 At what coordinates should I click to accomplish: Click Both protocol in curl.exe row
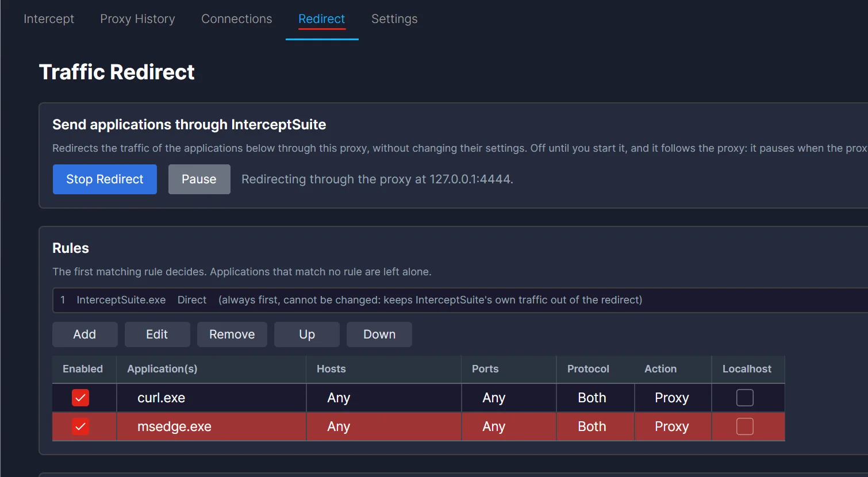tap(596, 398)
